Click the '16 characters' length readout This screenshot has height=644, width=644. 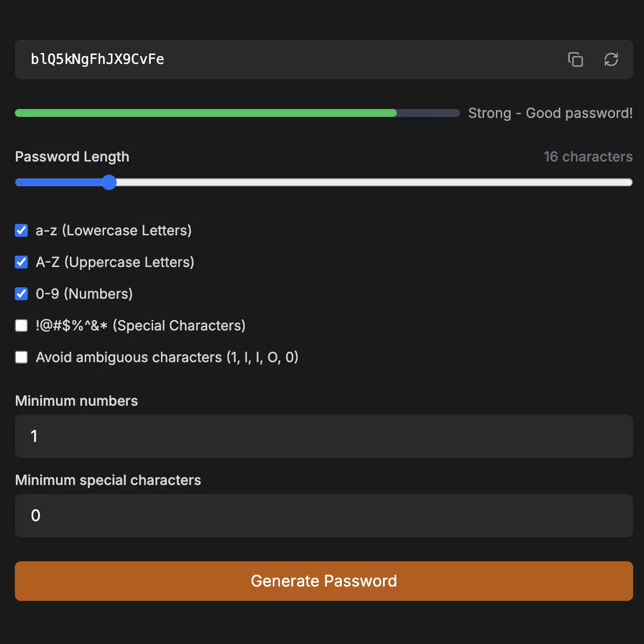(588, 157)
